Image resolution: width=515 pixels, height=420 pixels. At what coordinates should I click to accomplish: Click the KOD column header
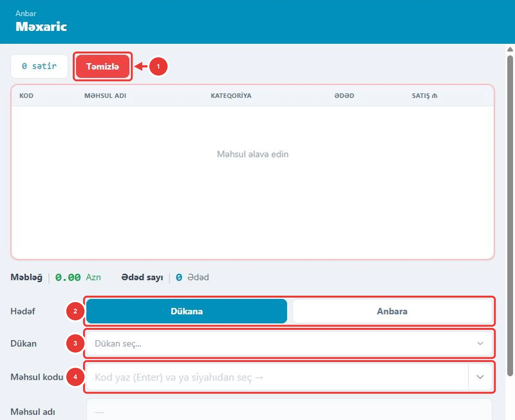[26, 96]
